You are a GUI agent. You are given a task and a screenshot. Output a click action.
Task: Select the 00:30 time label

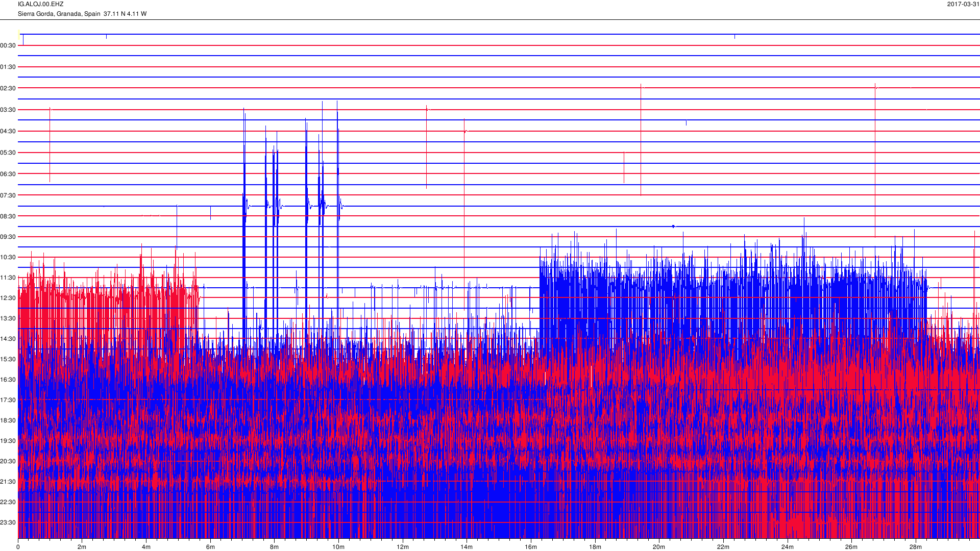coord(8,45)
